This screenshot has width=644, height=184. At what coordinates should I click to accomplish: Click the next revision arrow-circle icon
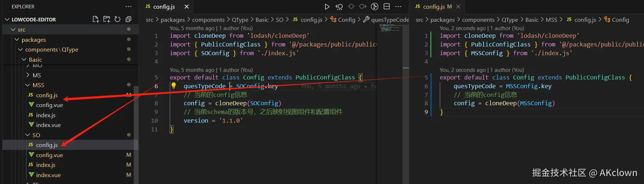(363, 7)
